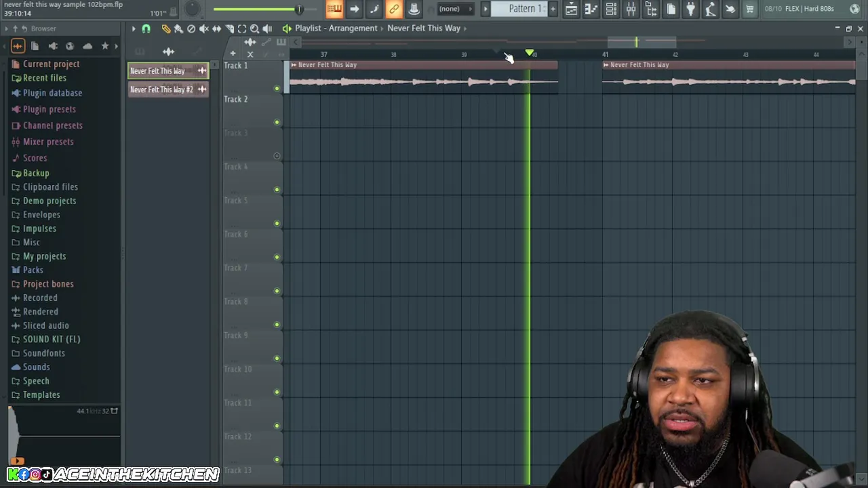
Task: Open clip menu of first Never Felt This Way clip
Action: (293, 65)
